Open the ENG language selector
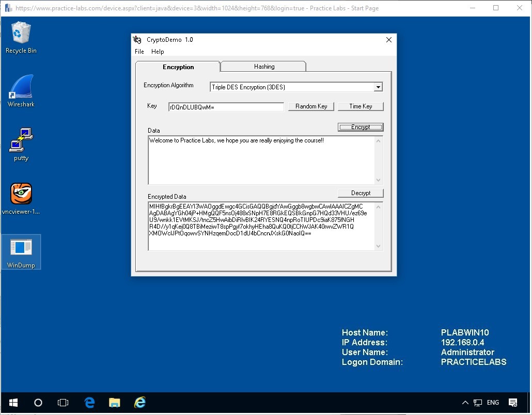The width and height of the screenshot is (532, 415). pyautogui.click(x=493, y=403)
